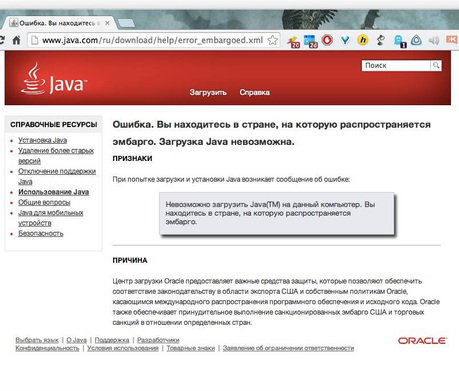Open the blue calendar extension badge 24
This screenshot has height=391, width=459.
[x=310, y=41]
